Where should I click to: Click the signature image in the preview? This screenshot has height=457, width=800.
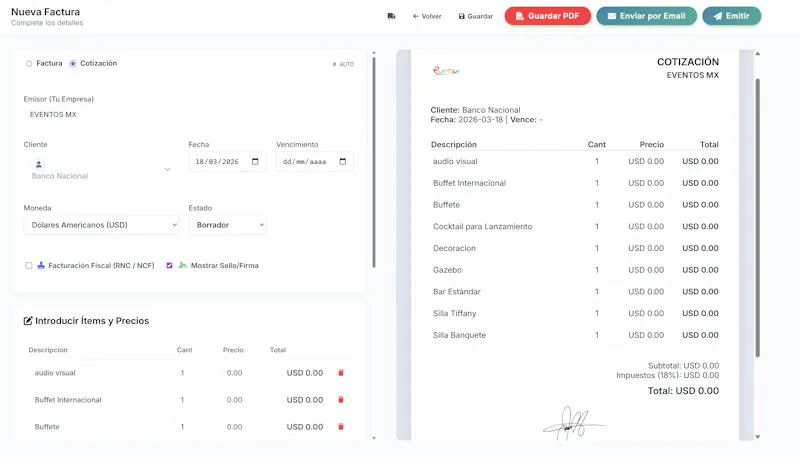[575, 423]
